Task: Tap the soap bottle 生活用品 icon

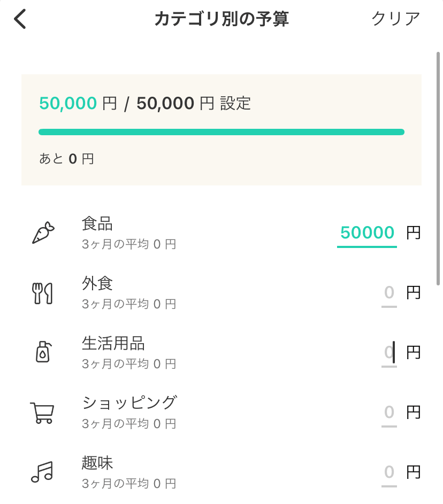Action: (x=43, y=352)
